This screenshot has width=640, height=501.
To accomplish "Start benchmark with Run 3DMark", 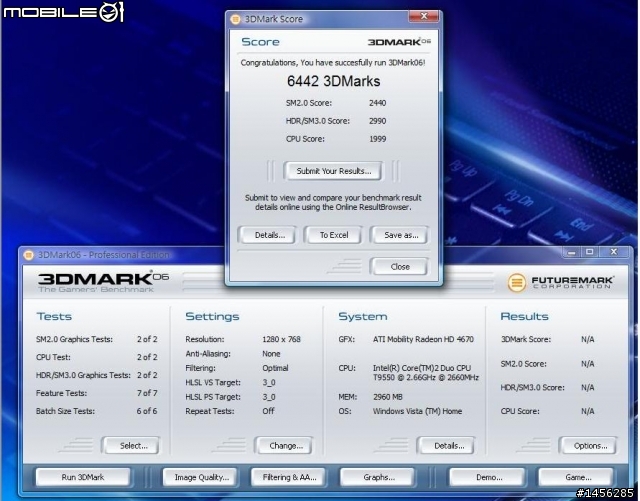I will [x=83, y=477].
